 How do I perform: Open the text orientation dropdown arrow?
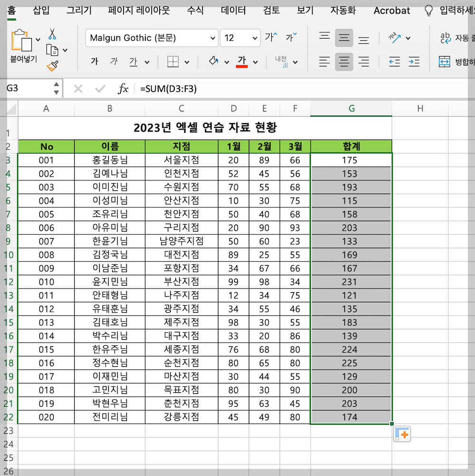pyautogui.click(x=408, y=38)
